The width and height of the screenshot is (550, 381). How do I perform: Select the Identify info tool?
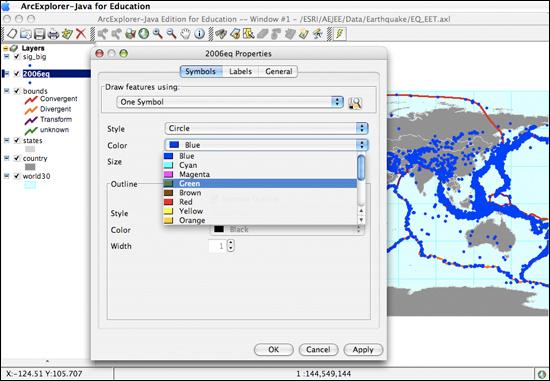coord(199,34)
